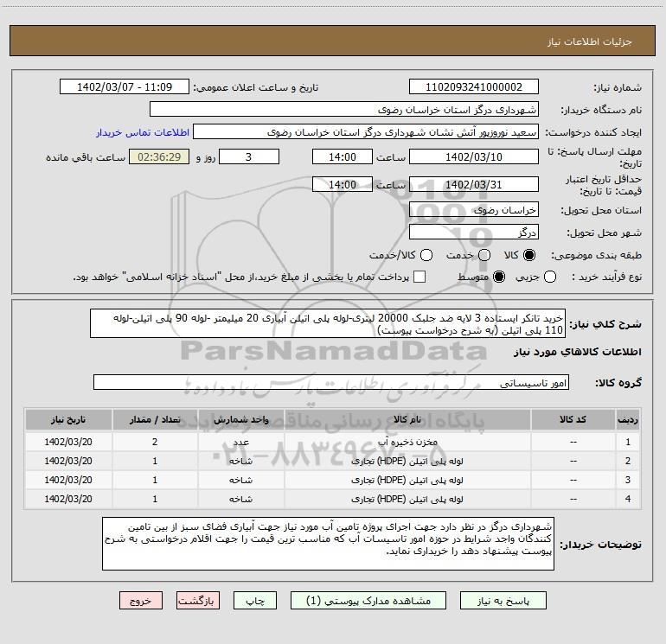Click the date 1402/03/20 in row 1
The height and width of the screenshot is (644, 666).
(x=68, y=442)
